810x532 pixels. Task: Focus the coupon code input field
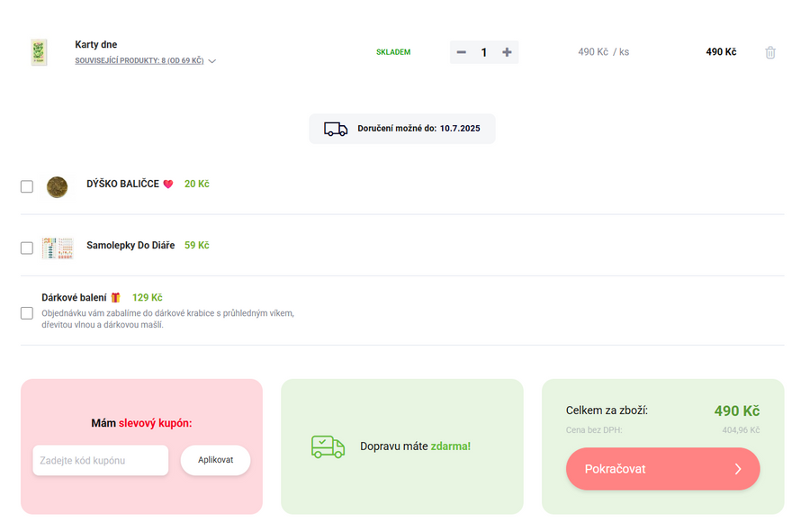point(100,460)
